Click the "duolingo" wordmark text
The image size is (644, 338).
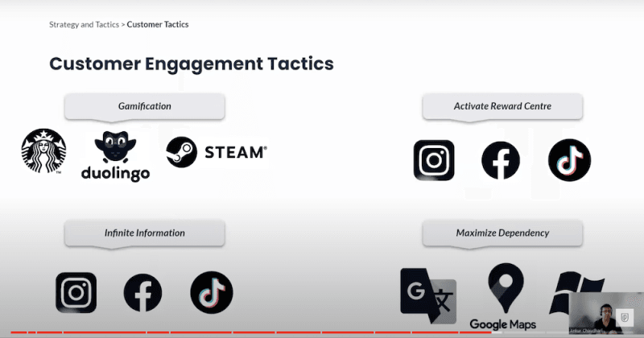(115, 173)
